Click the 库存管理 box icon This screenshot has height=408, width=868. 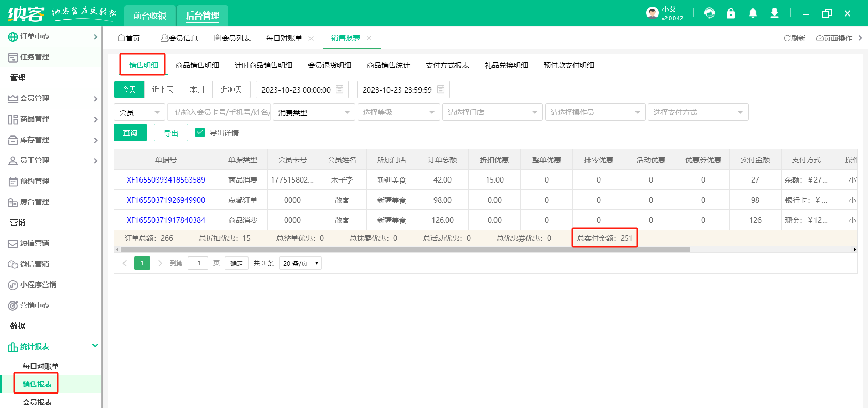[x=13, y=140]
